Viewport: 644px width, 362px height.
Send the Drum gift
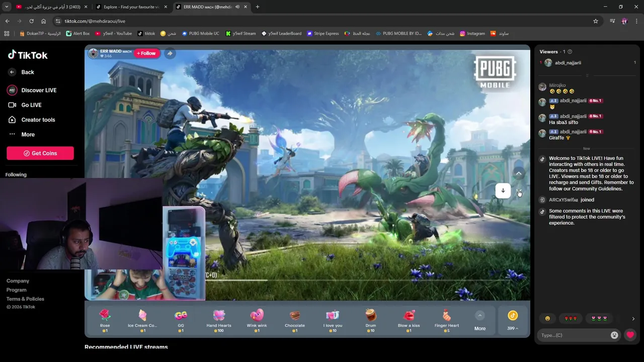[x=371, y=320]
